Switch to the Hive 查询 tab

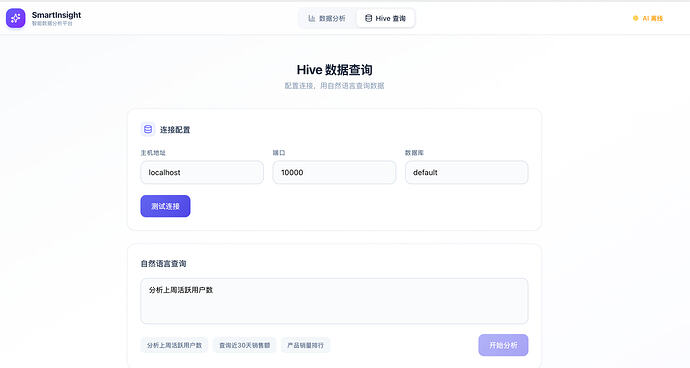[385, 18]
